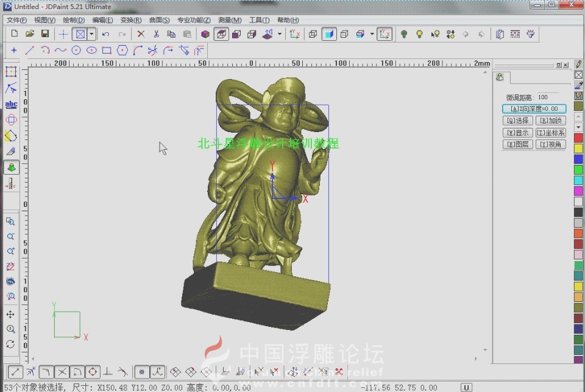Click the Save file icon
Viewport: 585px width, 392px height.
coord(45,34)
